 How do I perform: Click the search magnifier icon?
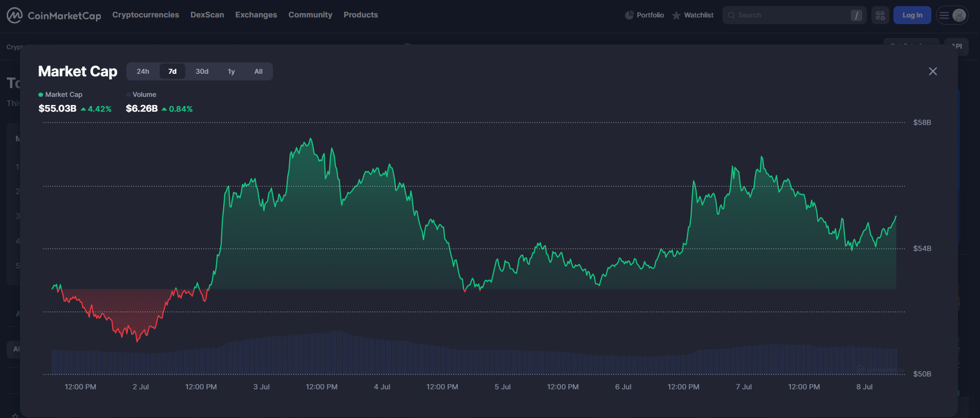(x=732, y=15)
